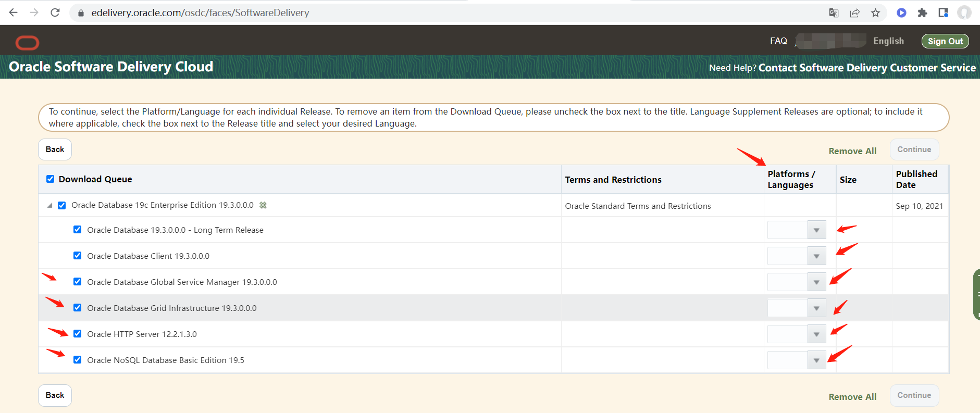The width and height of the screenshot is (980, 413).
Task: Toggle the Download Queue select-all checkbox
Action: coord(51,179)
